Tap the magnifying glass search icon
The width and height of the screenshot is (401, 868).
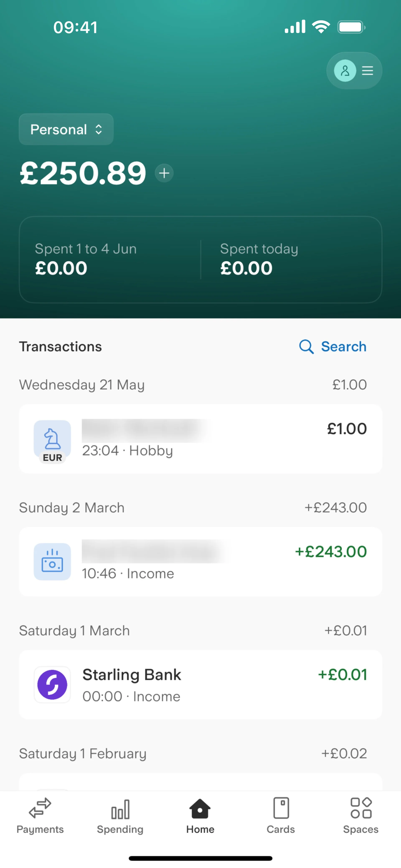tap(306, 346)
